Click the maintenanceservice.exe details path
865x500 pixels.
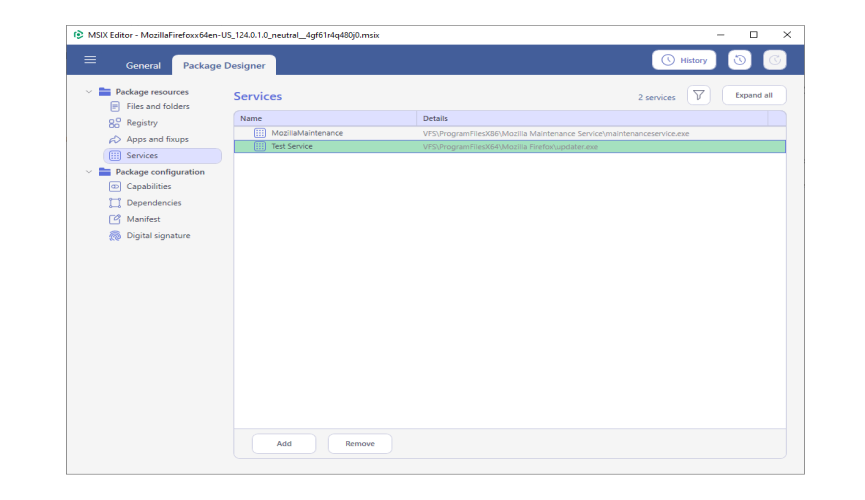(x=556, y=134)
